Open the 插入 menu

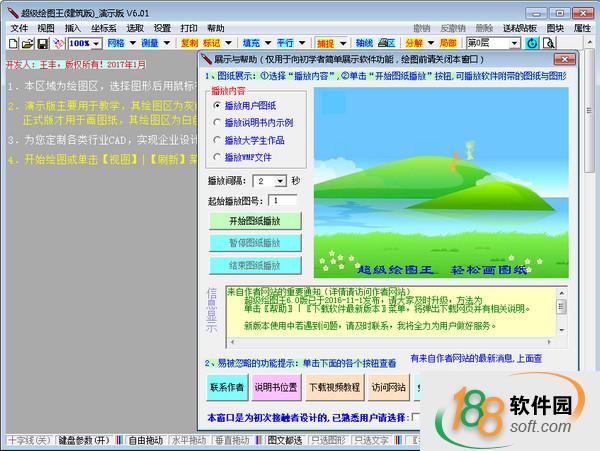click(x=73, y=28)
